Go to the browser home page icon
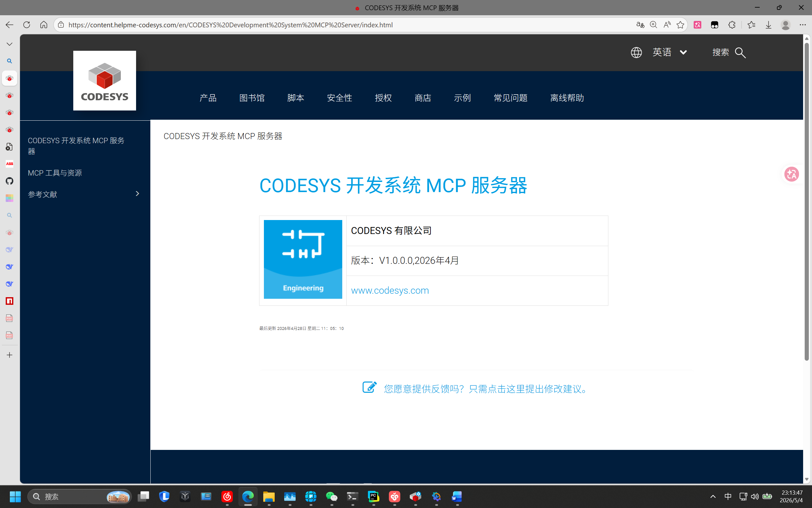Viewport: 812px width, 508px height. click(x=44, y=25)
